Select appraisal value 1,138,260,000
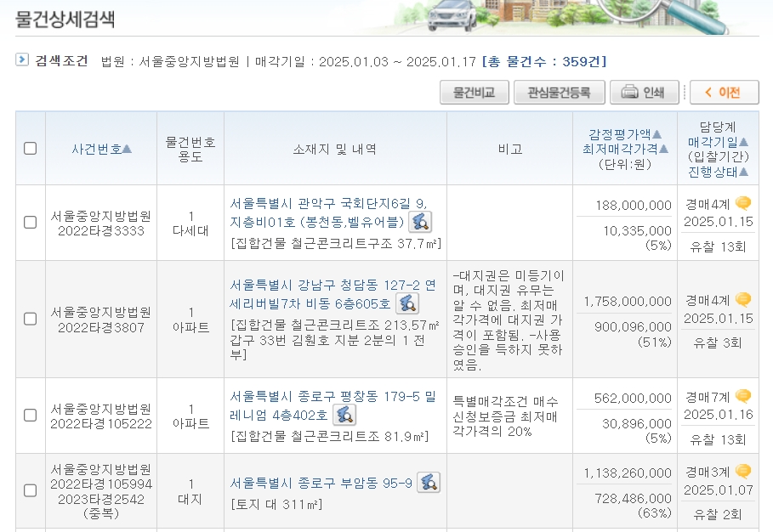Screen dimensions: 773x532 point(628,473)
